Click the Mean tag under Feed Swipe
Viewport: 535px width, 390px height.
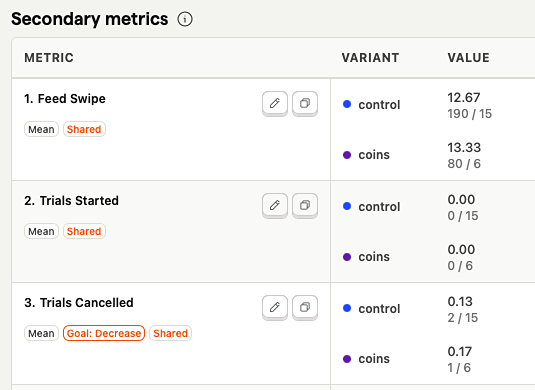click(41, 129)
